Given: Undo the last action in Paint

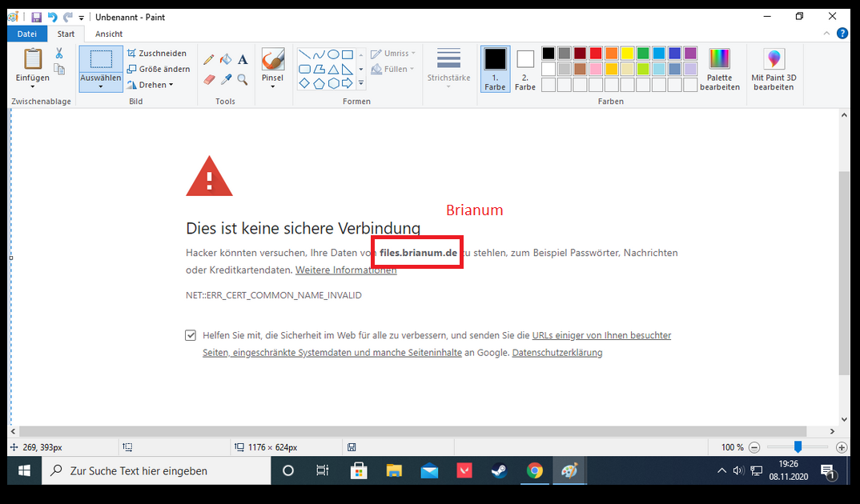Looking at the screenshot, I should point(52,17).
